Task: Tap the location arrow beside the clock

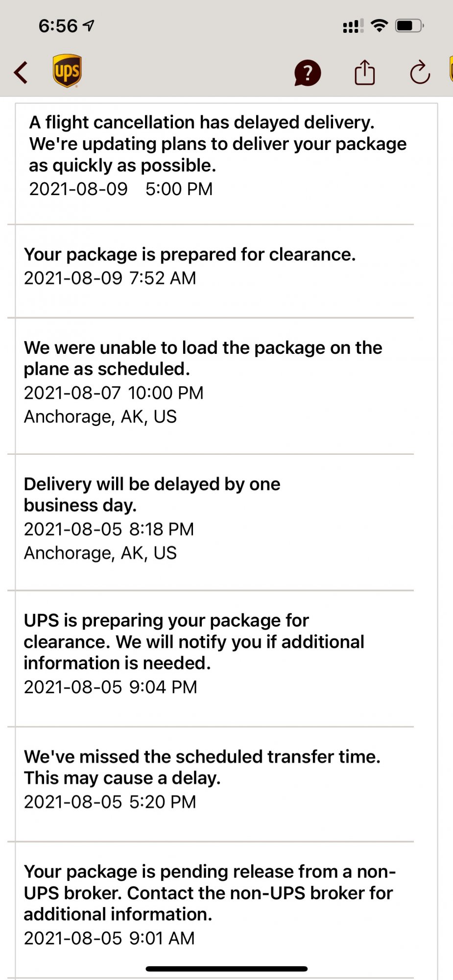Action: click(89, 25)
